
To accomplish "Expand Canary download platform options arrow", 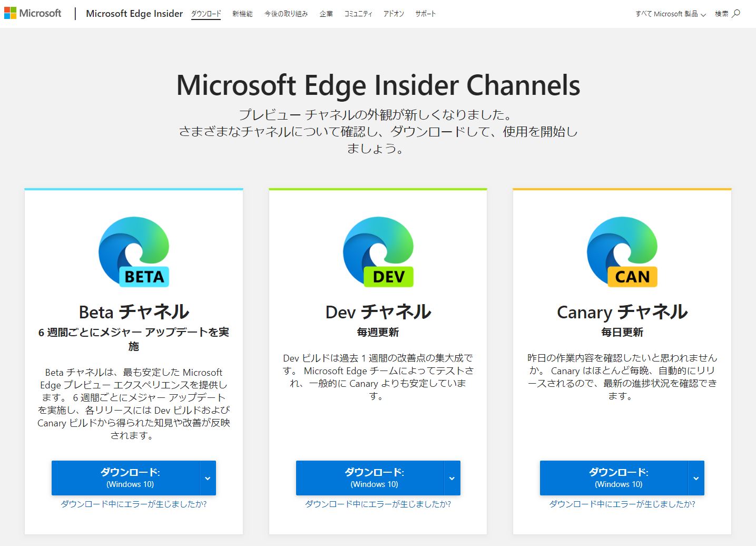I will click(x=696, y=478).
